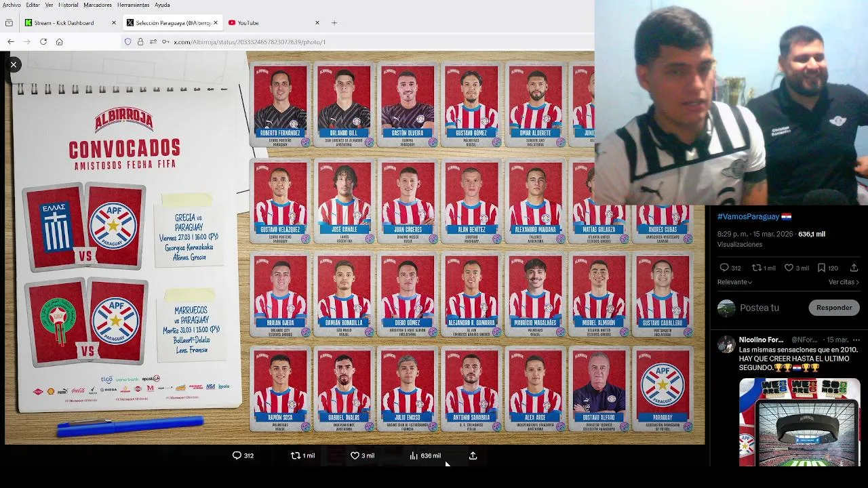
Task: Click the post timestamp 8:29 p. m. · 15 mar. 2026
Action: pos(755,234)
